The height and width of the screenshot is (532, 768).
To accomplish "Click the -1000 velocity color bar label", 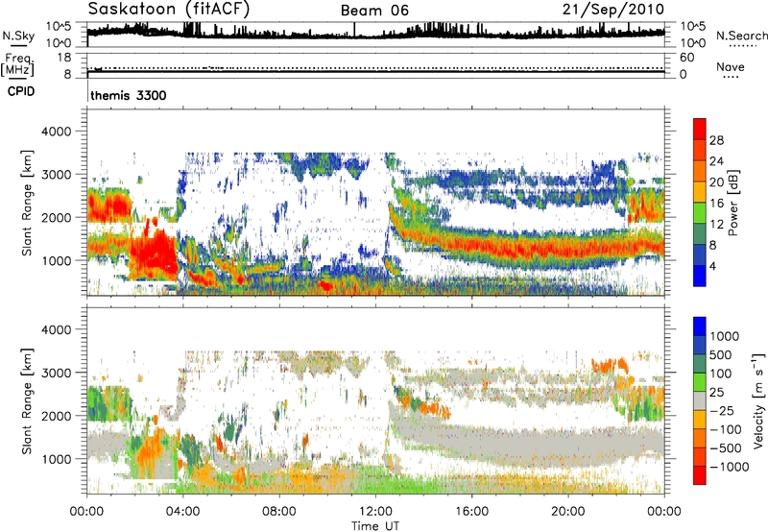I will point(729,467).
